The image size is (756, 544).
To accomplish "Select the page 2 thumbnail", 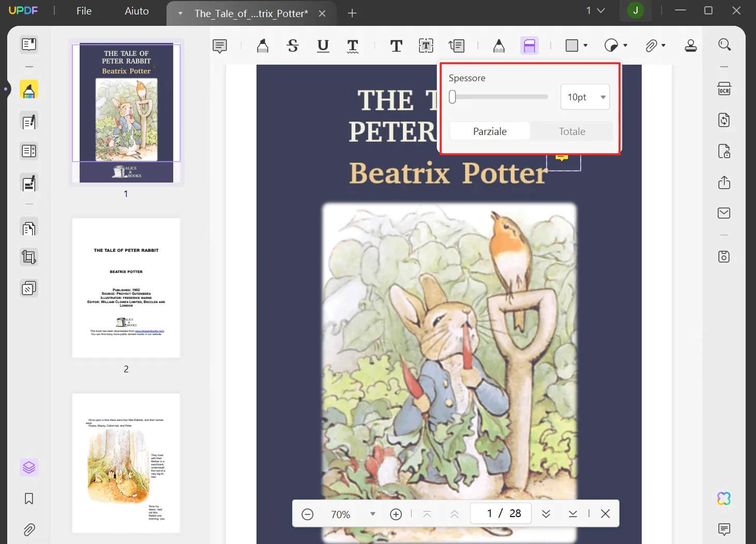I will pos(126,288).
